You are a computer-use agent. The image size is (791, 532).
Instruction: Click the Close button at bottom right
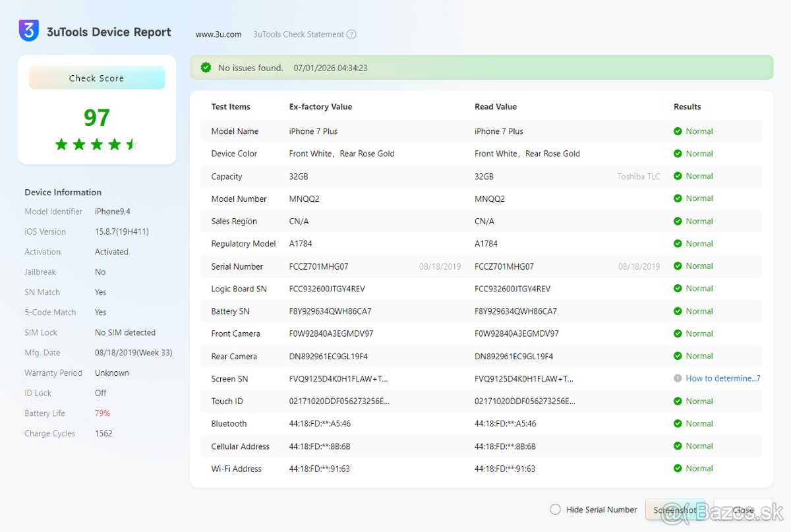[x=744, y=510]
